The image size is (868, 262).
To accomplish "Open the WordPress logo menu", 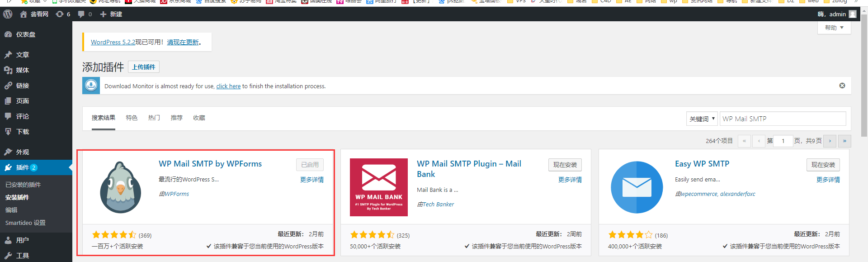I will (8, 14).
